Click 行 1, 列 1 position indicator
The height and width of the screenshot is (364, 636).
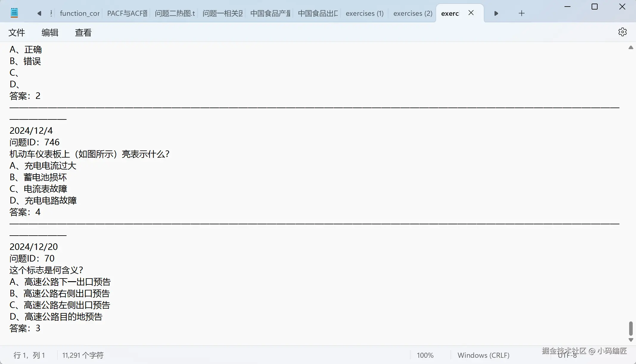point(29,355)
